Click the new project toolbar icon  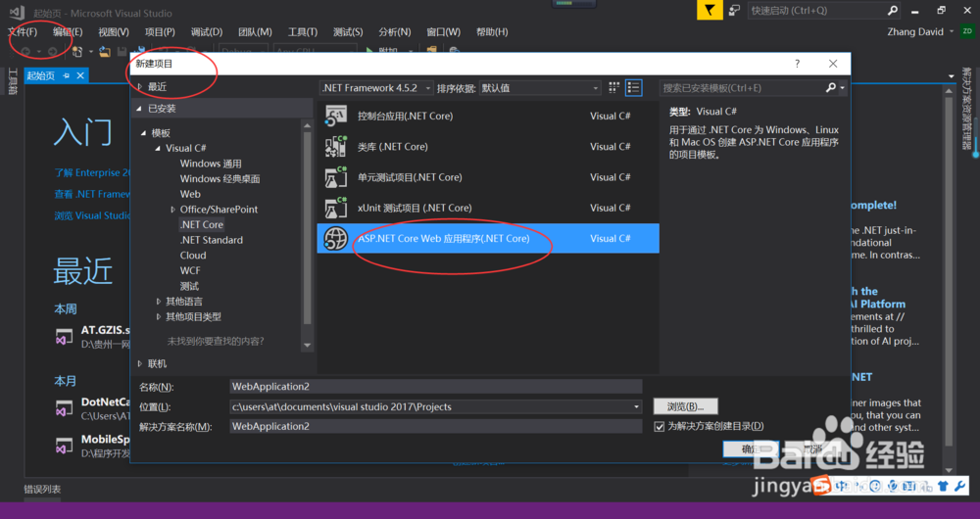(x=77, y=51)
